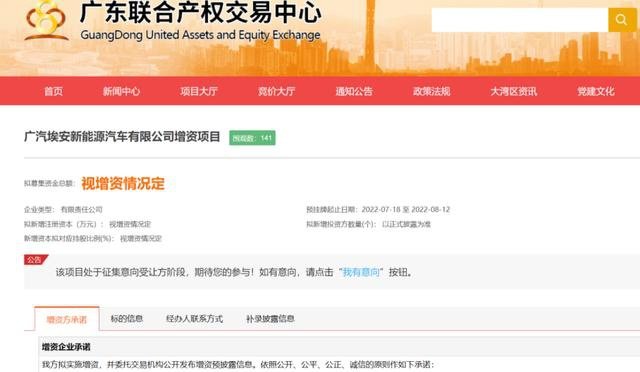The width and height of the screenshot is (640, 372).
Task: Click the 以正式披露为准 value text
Action: coord(406,224)
